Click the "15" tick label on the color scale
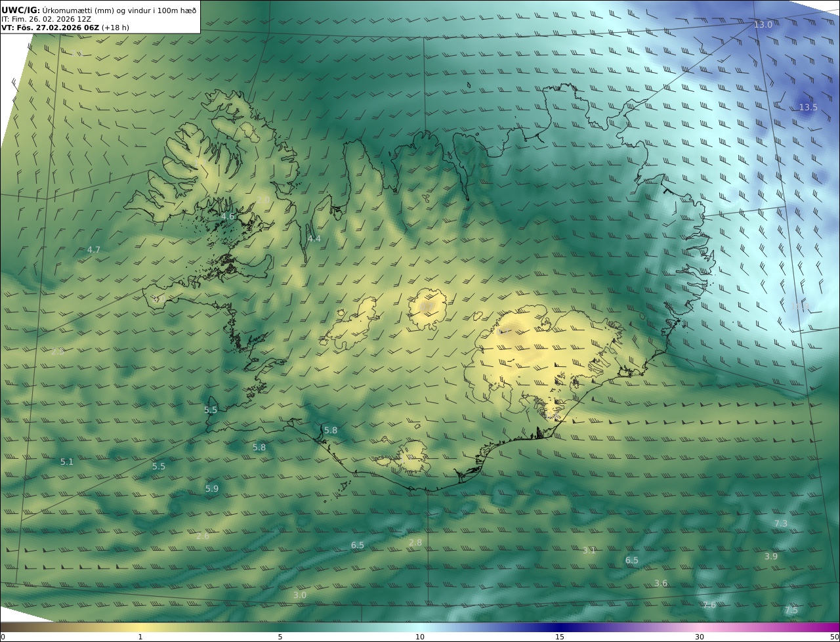 point(560,637)
